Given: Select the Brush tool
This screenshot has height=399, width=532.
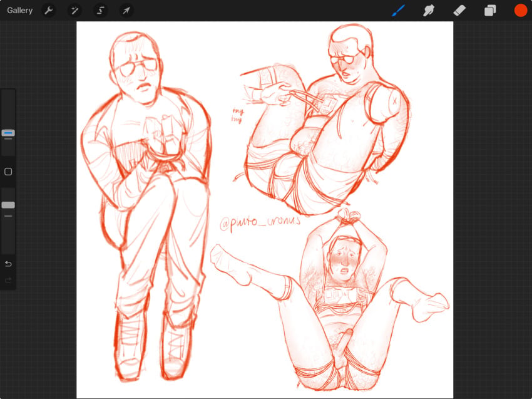Looking at the screenshot, I should (398, 11).
